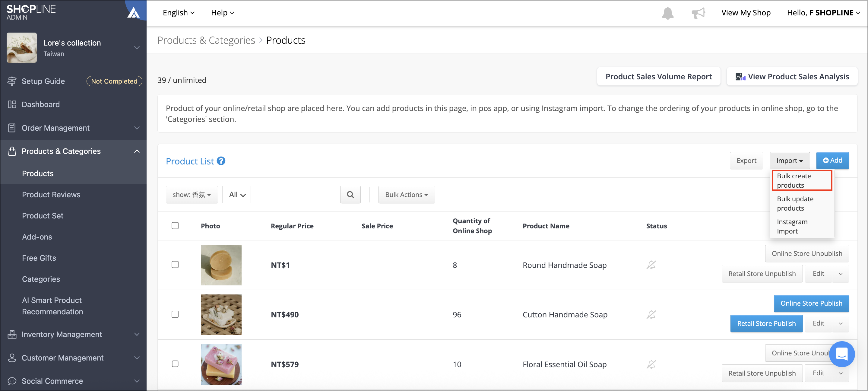Click the Shopline logo triangle icon
Image resolution: width=868 pixels, height=391 pixels.
133,12
